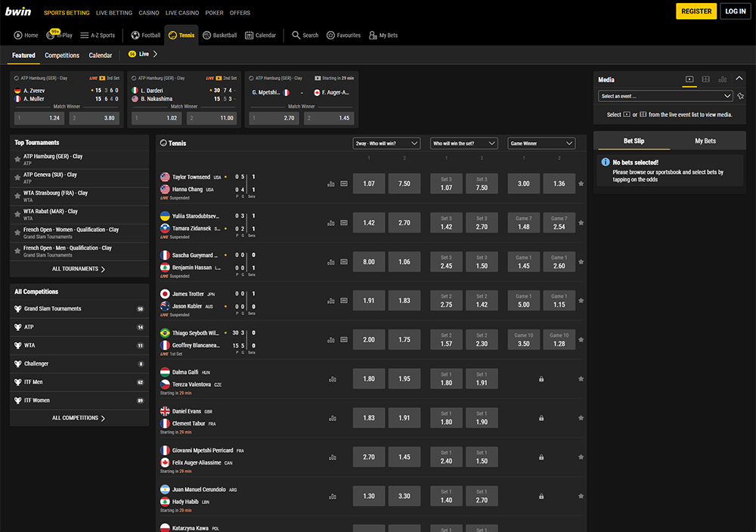Select the Featured tab

click(x=23, y=55)
